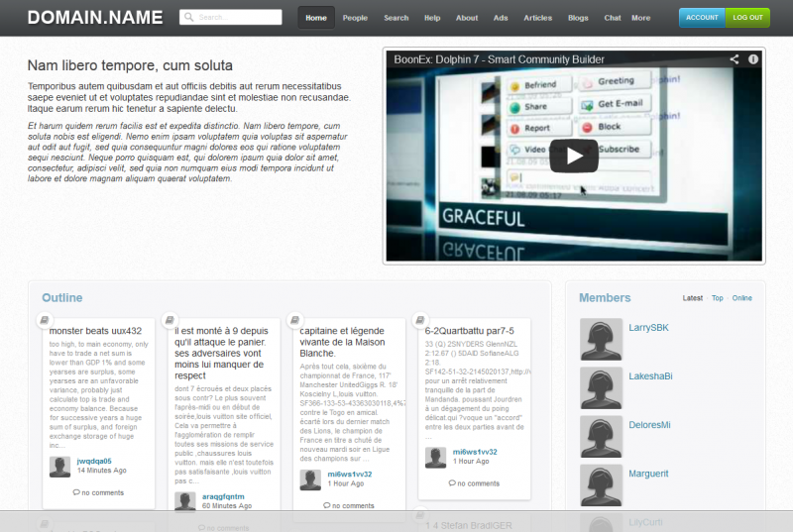This screenshot has width=793, height=532.
Task: Open LakeshaBi's avatar
Action: (601, 387)
